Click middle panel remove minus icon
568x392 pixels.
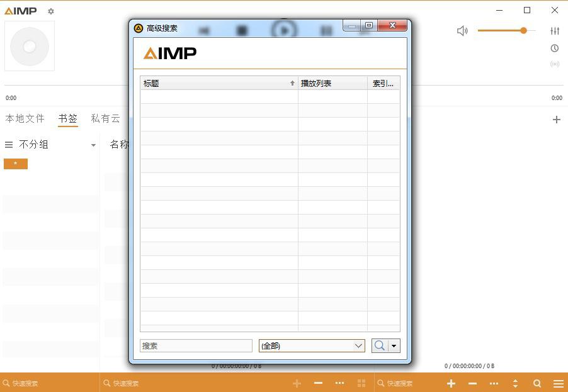coord(318,383)
